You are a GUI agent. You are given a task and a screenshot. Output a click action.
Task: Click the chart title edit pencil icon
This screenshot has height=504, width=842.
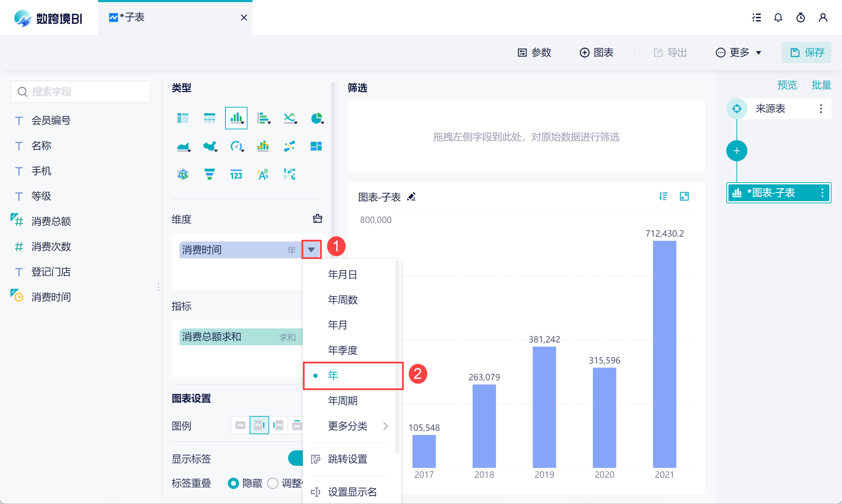(x=412, y=197)
